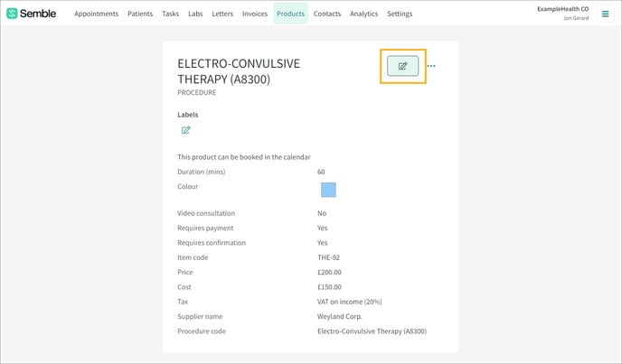The height and width of the screenshot is (364, 622).
Task: Open the Labs page
Action: click(195, 14)
